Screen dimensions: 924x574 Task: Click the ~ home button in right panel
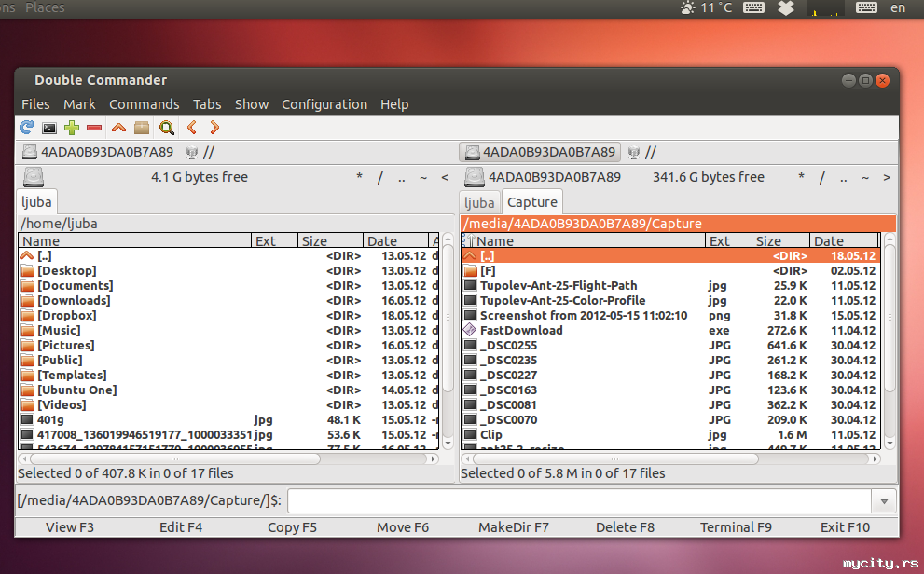click(865, 177)
